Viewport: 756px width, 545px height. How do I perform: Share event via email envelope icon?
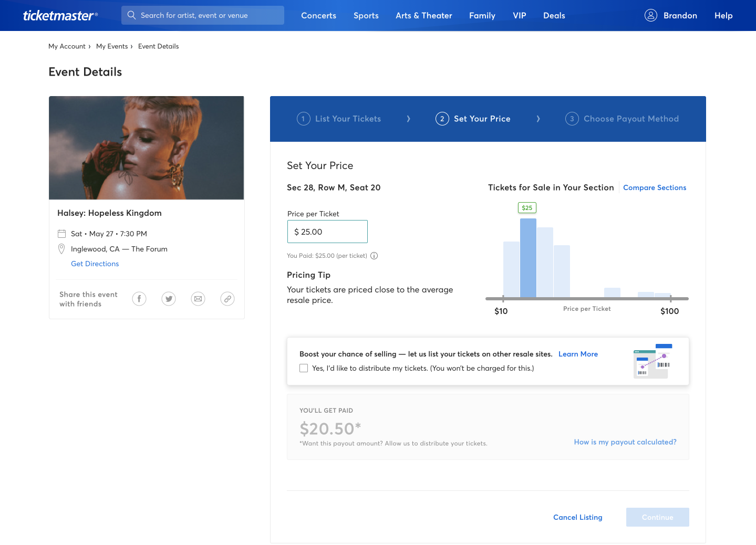coord(198,299)
